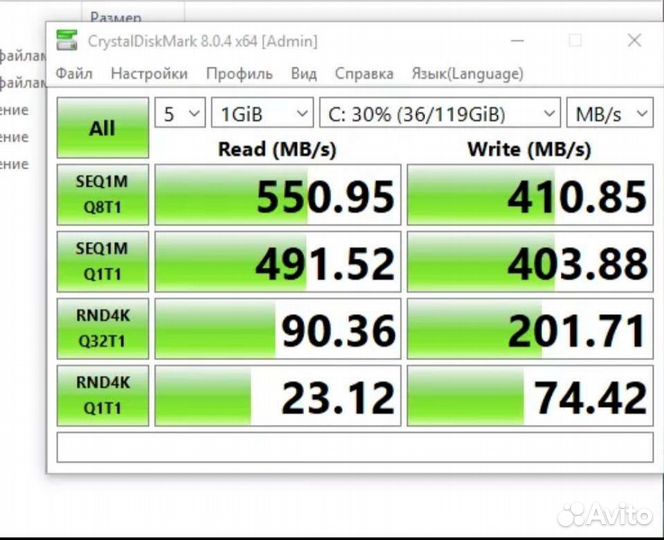Viewport: 664px width, 540px height.
Task: Open the MB/s unit dropdown
Action: coord(610,113)
